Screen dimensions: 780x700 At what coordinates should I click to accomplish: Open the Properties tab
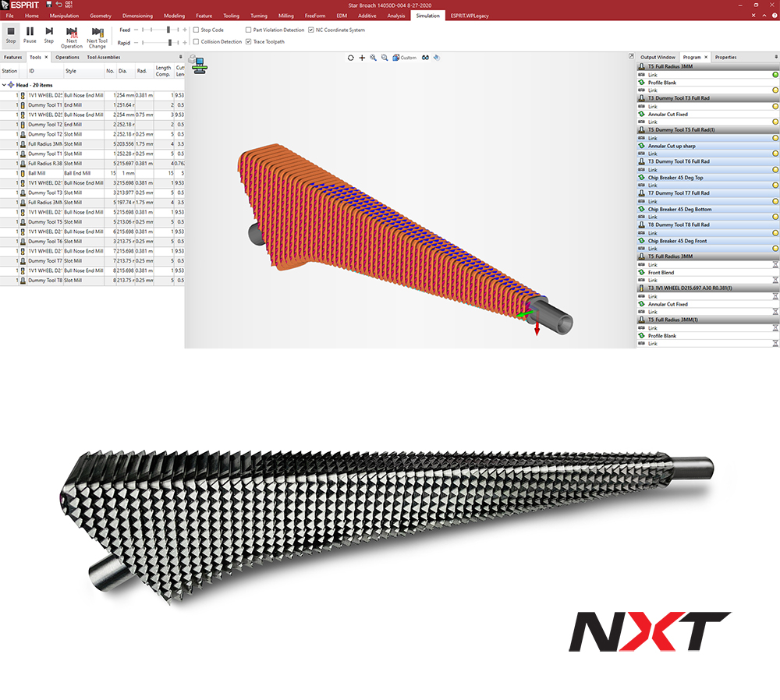click(725, 57)
